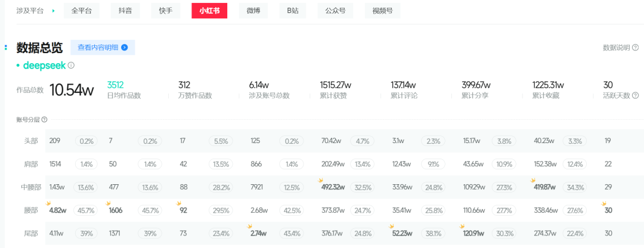Click the 数据说明 help icon
644x248 pixels.
click(635, 48)
